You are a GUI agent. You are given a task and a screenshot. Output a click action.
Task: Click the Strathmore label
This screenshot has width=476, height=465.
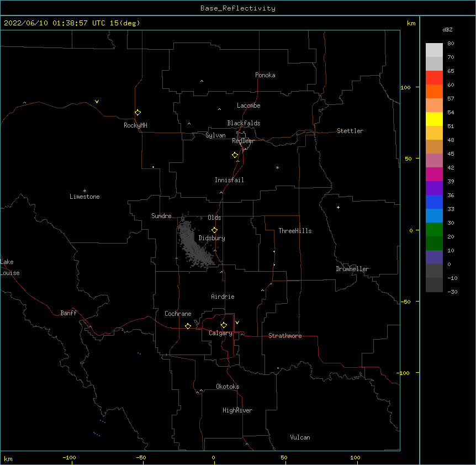(x=285, y=336)
